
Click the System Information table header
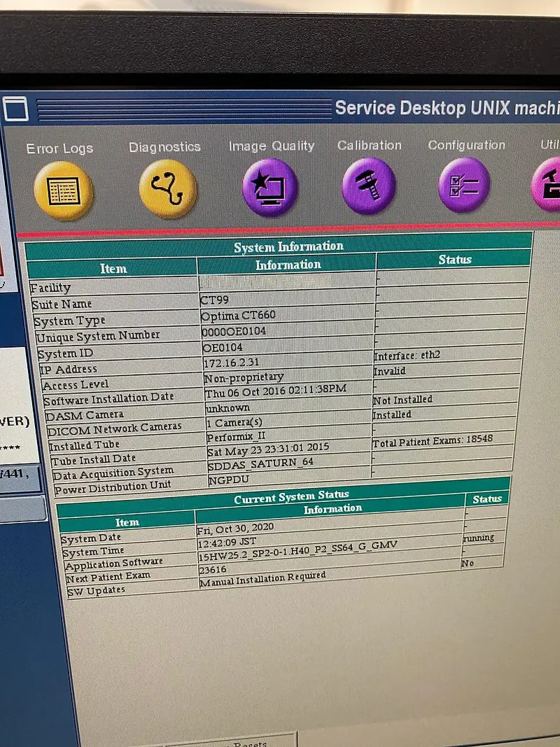(288, 246)
